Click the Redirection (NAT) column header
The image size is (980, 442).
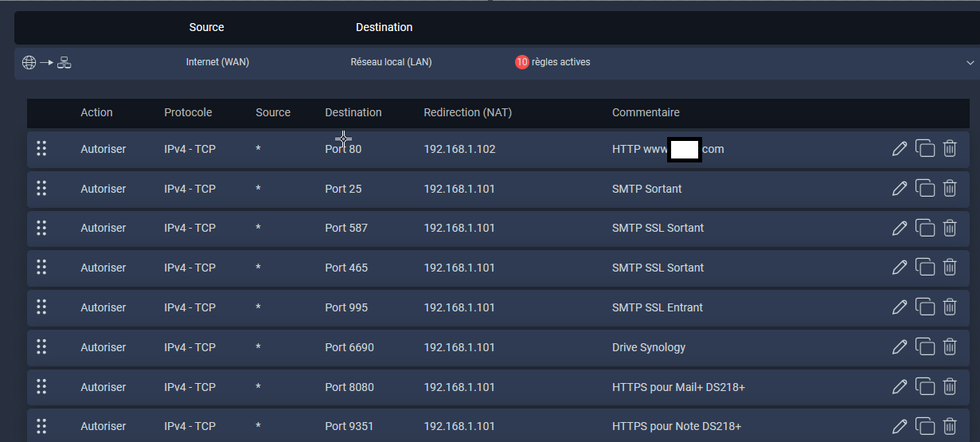[467, 112]
